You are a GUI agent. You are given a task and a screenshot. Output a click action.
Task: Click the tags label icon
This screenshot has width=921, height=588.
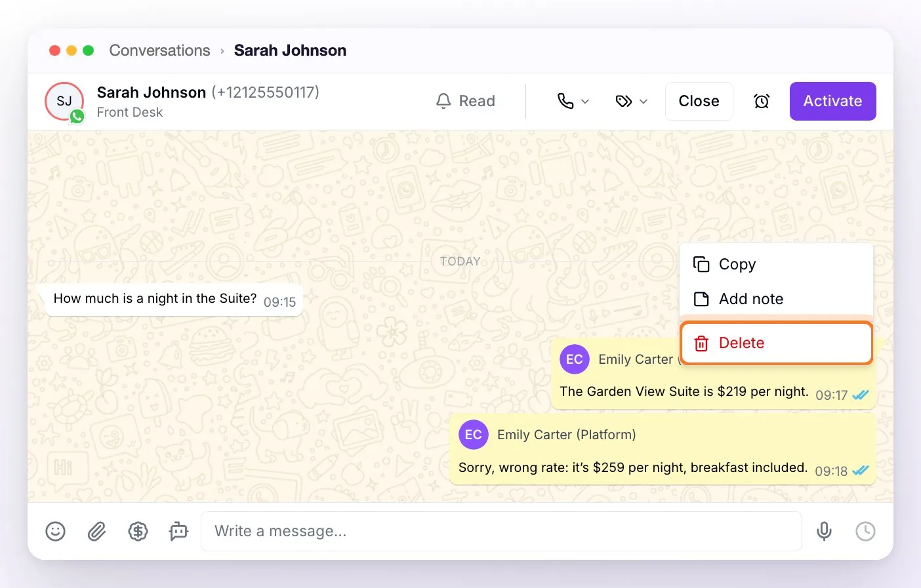pyautogui.click(x=624, y=101)
